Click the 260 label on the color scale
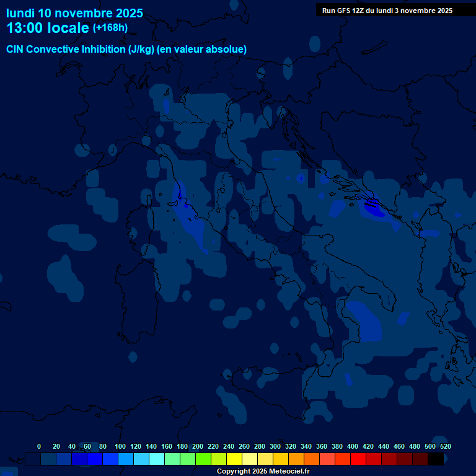Image resolution: width=476 pixels, height=476 pixels. 244,446
